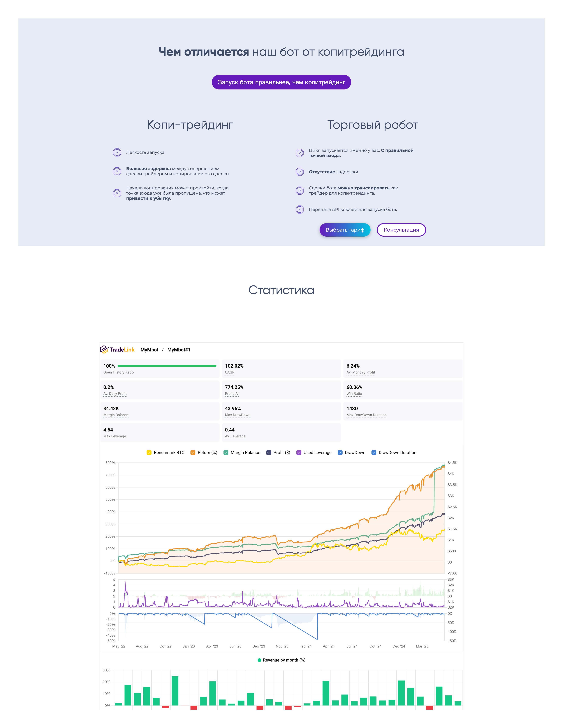563x728 pixels.
Task: Open the MyMbot breadcrumb link
Action: click(x=149, y=350)
